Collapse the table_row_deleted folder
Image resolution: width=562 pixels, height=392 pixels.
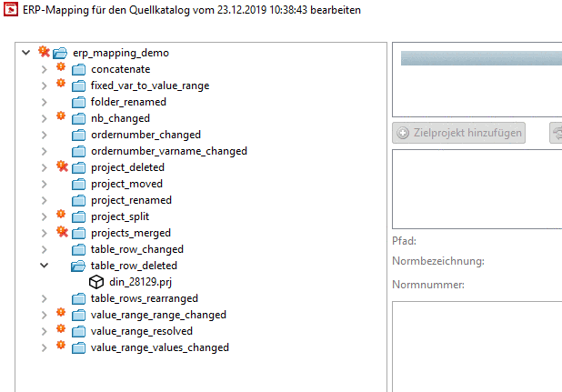pyautogui.click(x=44, y=266)
